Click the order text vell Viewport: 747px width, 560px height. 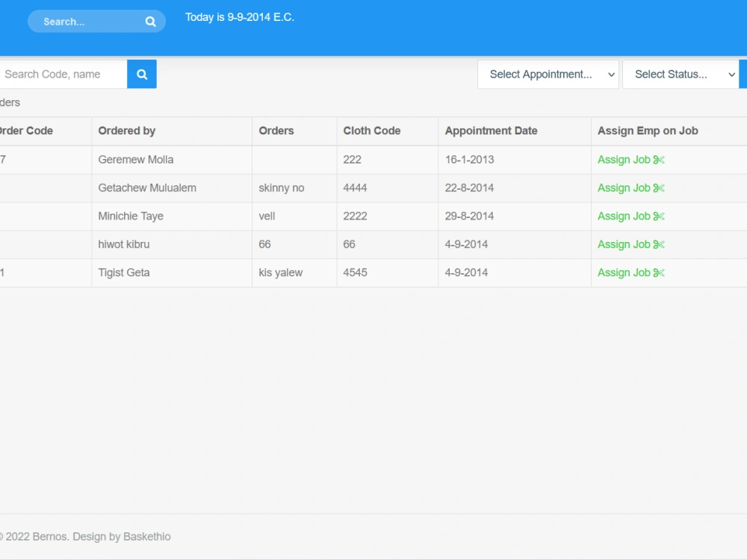pos(267,217)
